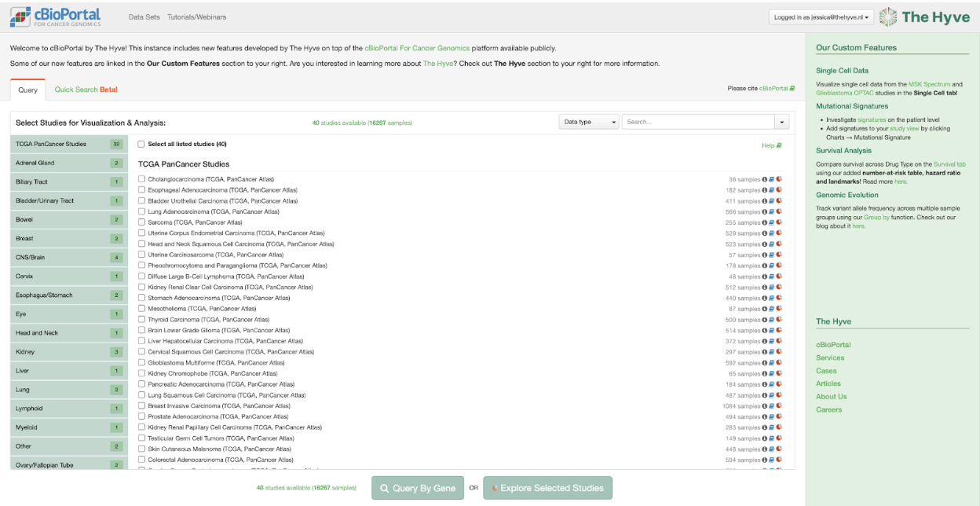Open the logged-in user account dropdown
This screenshot has height=506, width=980.
tap(821, 17)
